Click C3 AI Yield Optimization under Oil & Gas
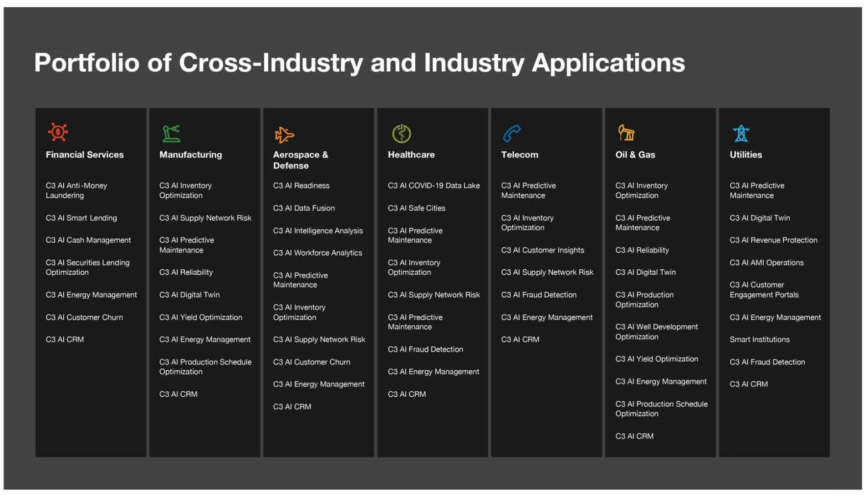 657,359
